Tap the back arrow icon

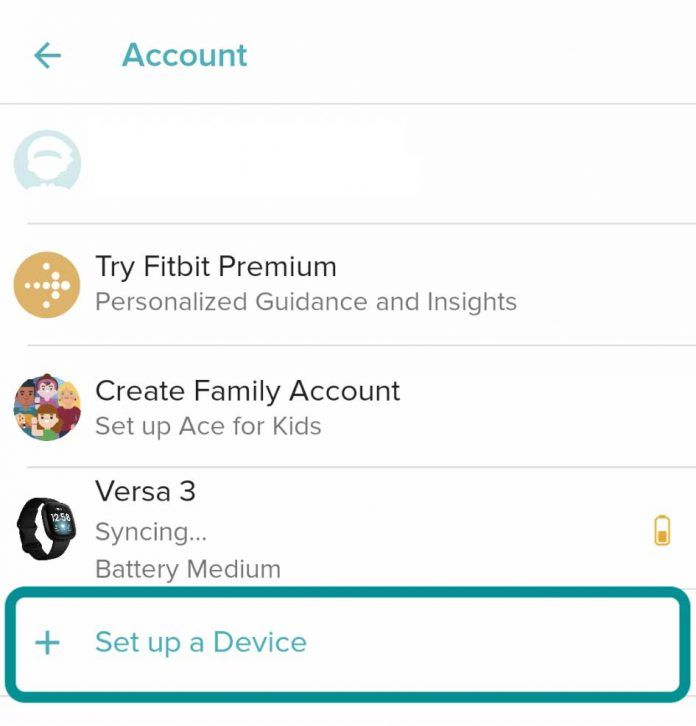tap(47, 55)
